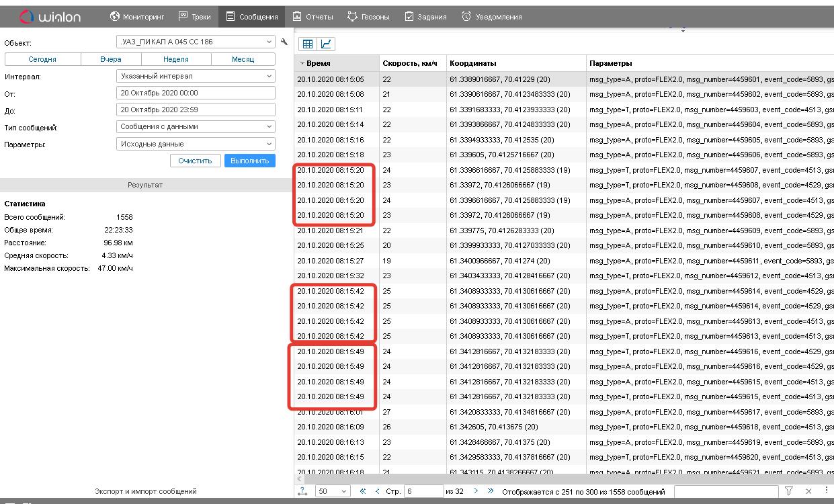Go to the previous messages page
This screenshot has width=834, height=504.
pos(377,491)
